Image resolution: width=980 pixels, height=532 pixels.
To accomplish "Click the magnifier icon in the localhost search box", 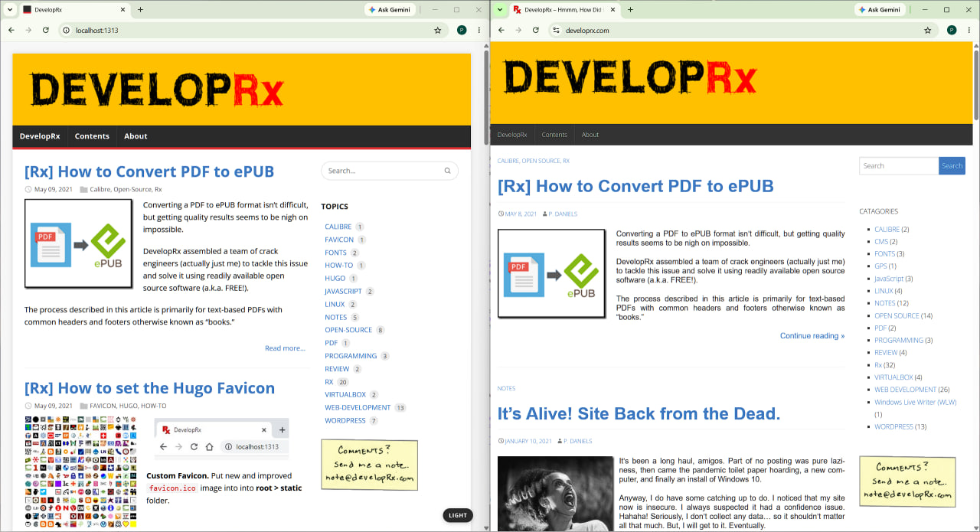I will click(x=448, y=171).
